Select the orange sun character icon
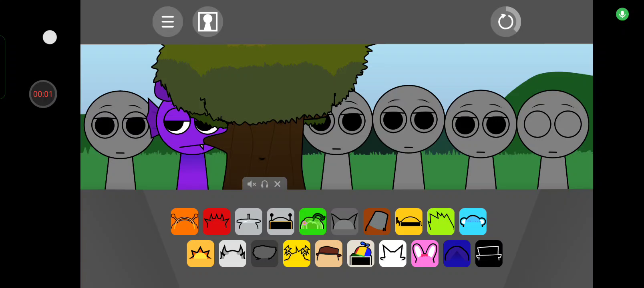644x288 pixels. pos(201,254)
